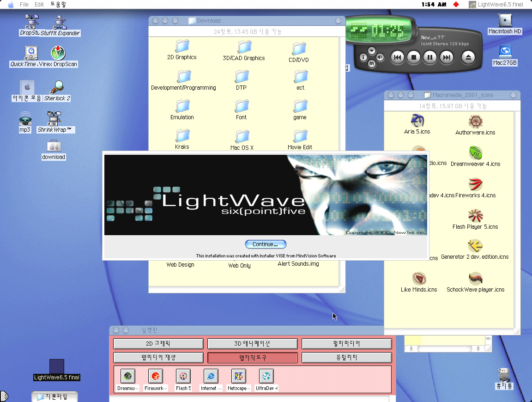Toggle the player's 'm' mode button
532x402 pixels.
coord(372,64)
